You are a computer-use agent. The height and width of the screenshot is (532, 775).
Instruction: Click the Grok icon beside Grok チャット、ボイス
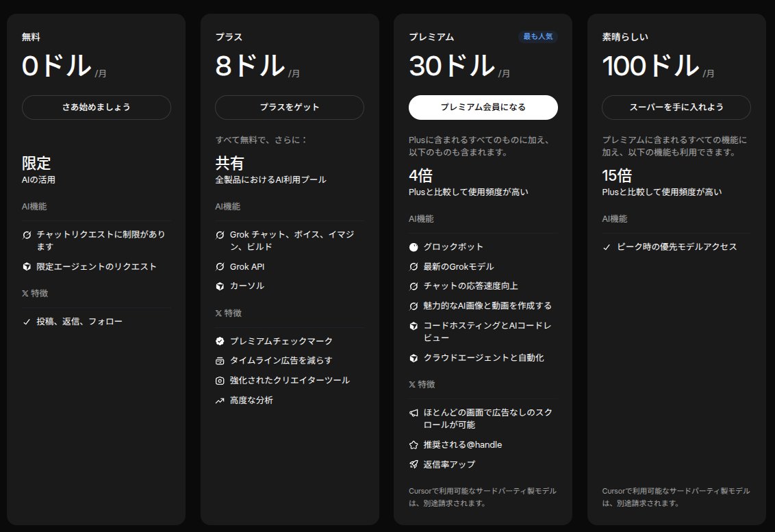(220, 235)
